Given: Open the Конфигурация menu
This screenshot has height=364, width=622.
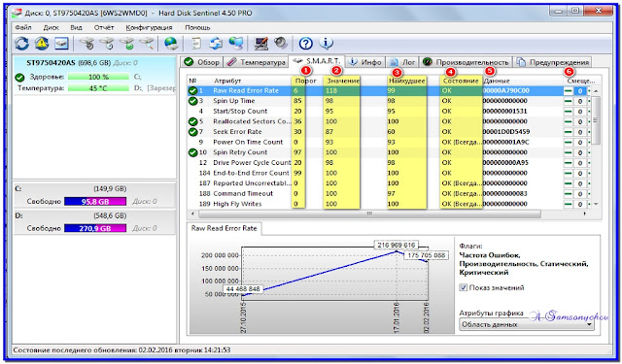Looking at the screenshot, I should [x=149, y=28].
